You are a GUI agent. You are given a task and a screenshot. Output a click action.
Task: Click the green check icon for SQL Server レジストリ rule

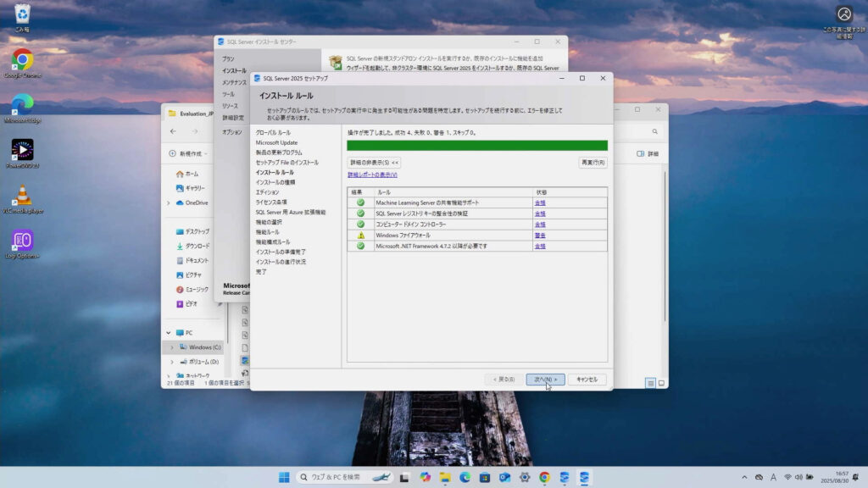click(x=360, y=213)
